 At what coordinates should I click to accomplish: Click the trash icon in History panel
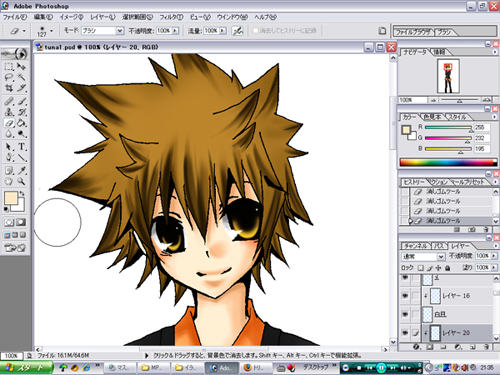tap(486, 230)
